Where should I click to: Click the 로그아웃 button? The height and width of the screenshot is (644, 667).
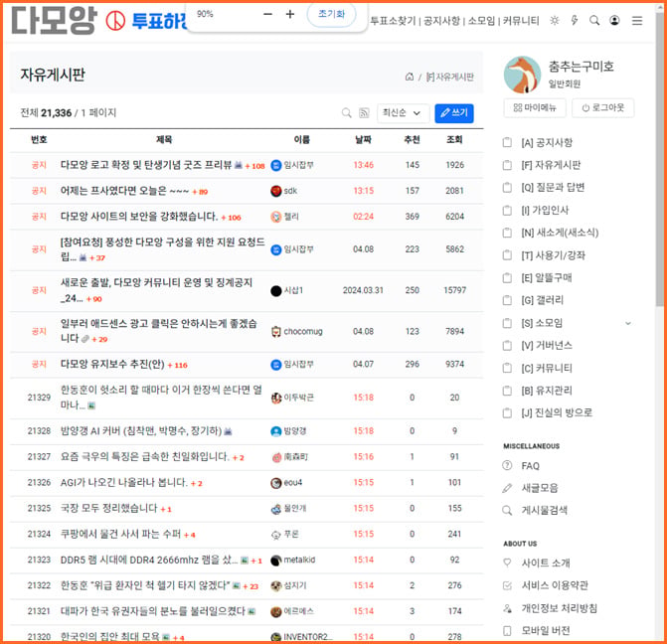[x=602, y=107]
